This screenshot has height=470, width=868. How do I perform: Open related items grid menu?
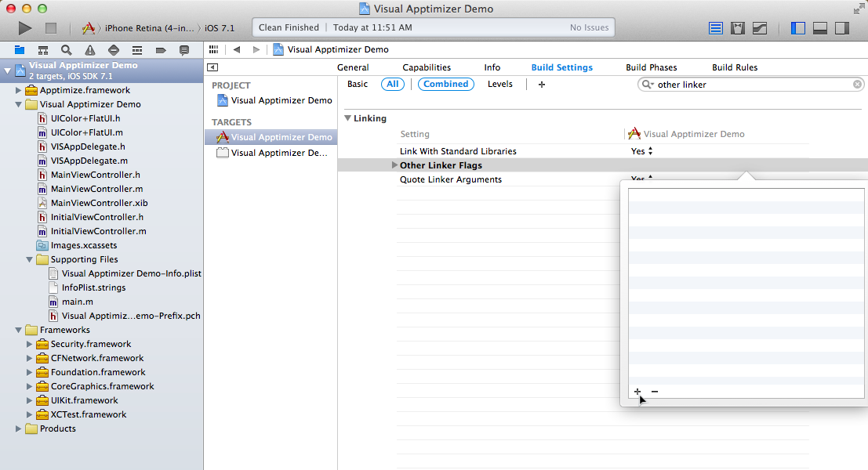pyautogui.click(x=214, y=49)
